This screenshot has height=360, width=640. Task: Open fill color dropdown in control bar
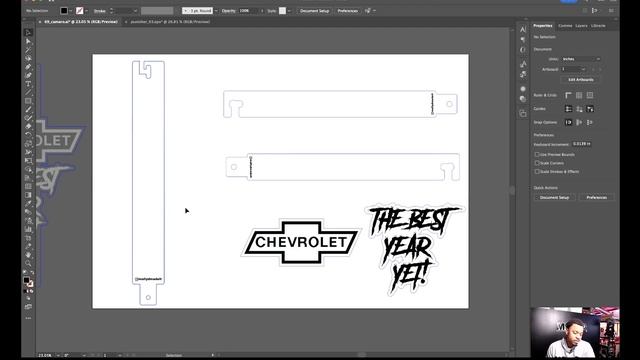[71, 11]
